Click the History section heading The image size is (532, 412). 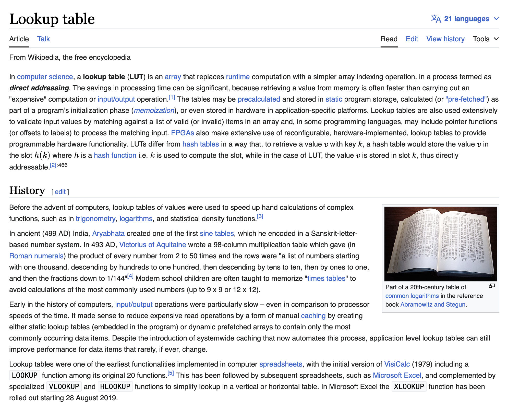[27, 190]
